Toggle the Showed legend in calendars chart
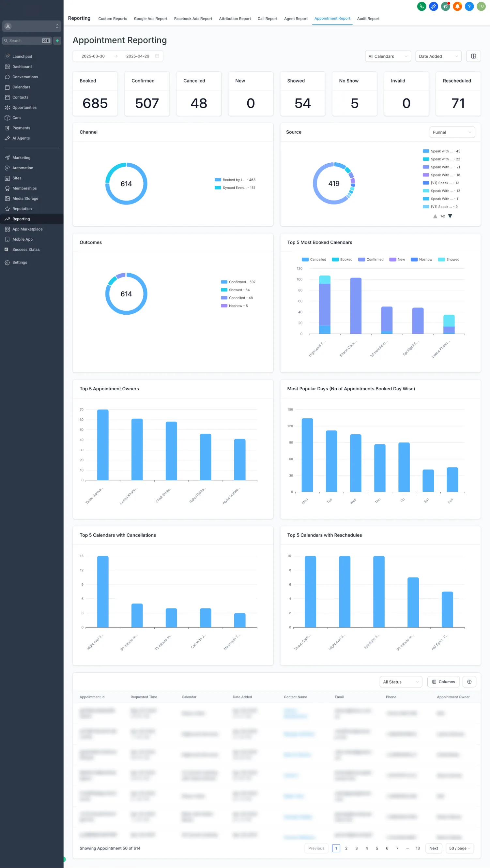The width and height of the screenshot is (490, 868). [449, 260]
